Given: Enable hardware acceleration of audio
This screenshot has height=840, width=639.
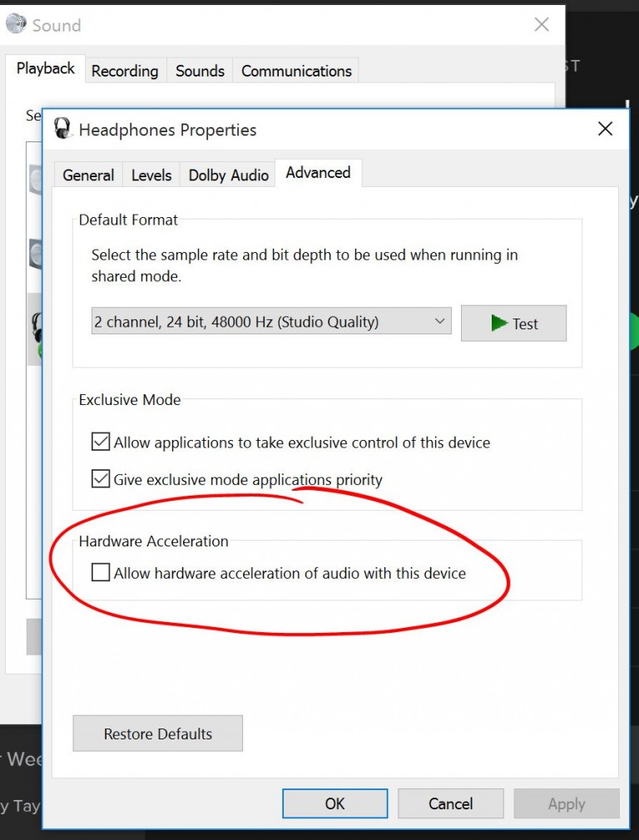Looking at the screenshot, I should [101, 572].
